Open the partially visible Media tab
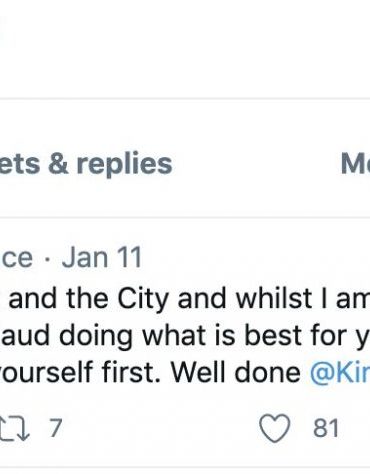The height and width of the screenshot is (474, 370). pyautogui.click(x=355, y=163)
